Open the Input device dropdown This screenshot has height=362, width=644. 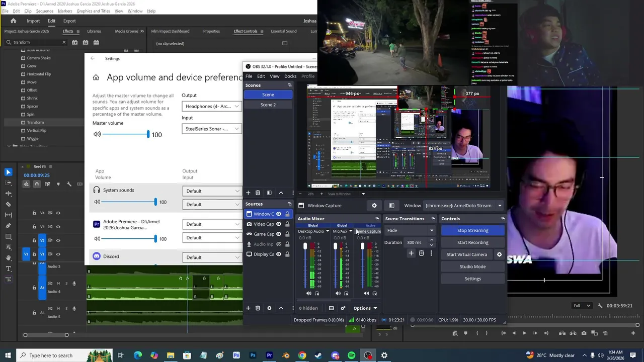pyautogui.click(x=212, y=129)
